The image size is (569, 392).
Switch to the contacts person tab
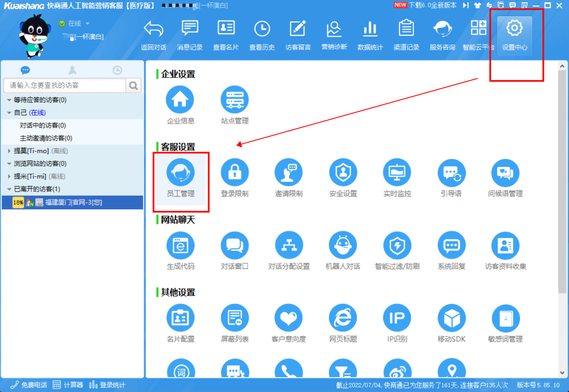[73, 71]
